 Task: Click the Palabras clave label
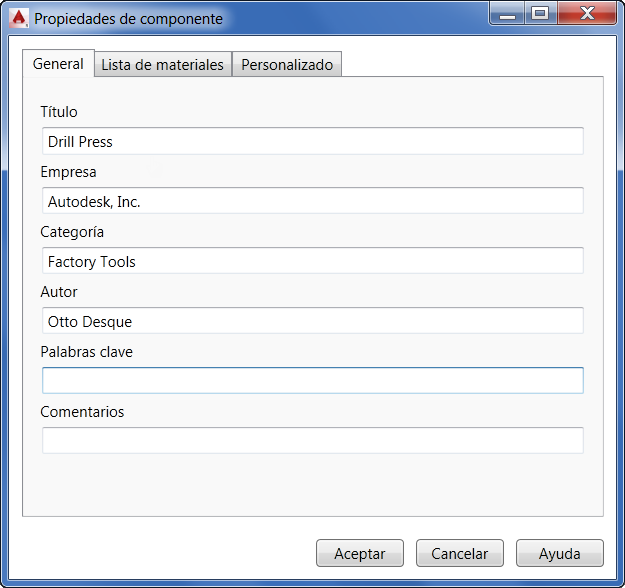86,352
